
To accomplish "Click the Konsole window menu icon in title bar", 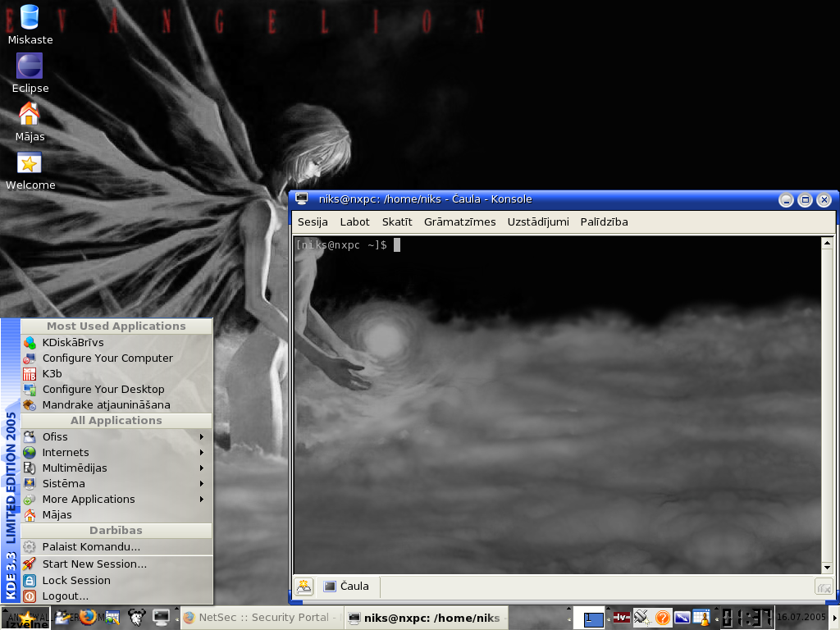I will pos(302,199).
